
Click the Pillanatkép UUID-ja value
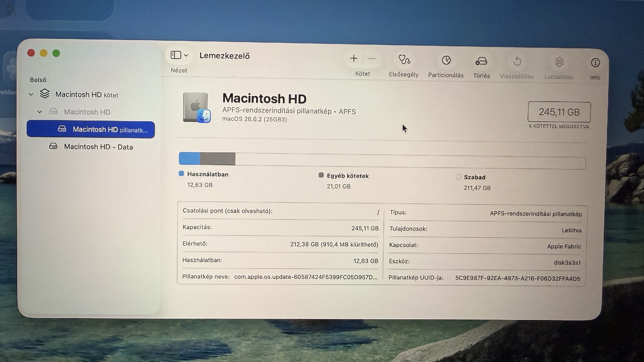pos(518,278)
